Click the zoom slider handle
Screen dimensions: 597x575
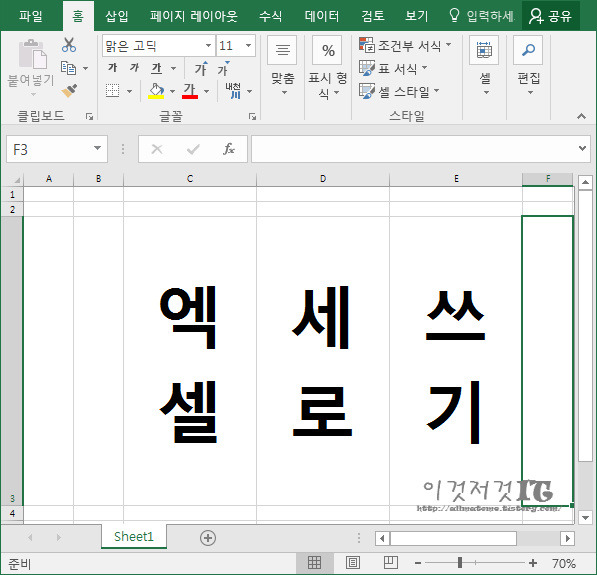click(460, 562)
